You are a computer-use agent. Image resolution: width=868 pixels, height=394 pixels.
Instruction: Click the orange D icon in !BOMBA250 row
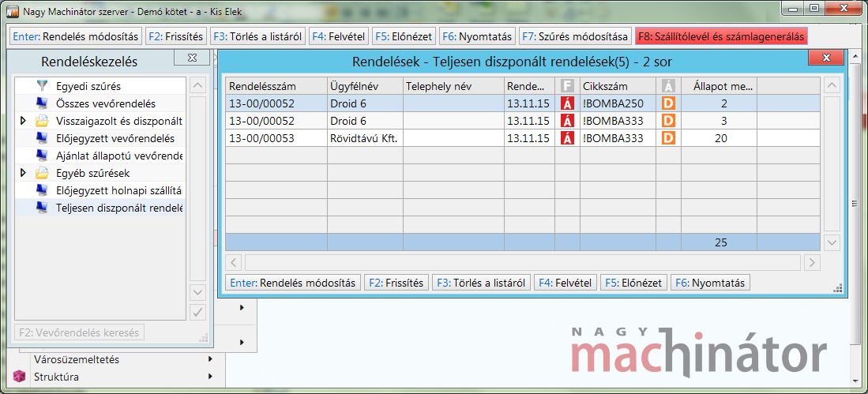(x=668, y=103)
